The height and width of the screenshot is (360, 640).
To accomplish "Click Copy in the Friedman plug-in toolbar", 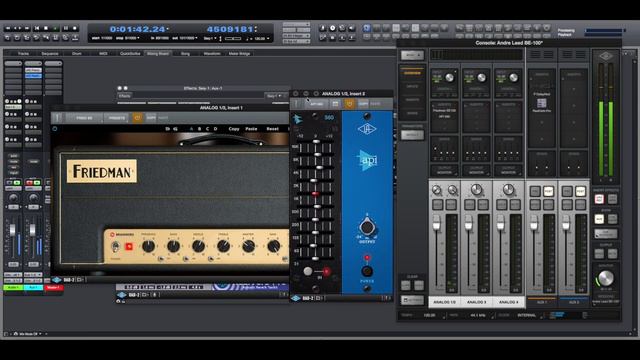I will (x=234, y=129).
